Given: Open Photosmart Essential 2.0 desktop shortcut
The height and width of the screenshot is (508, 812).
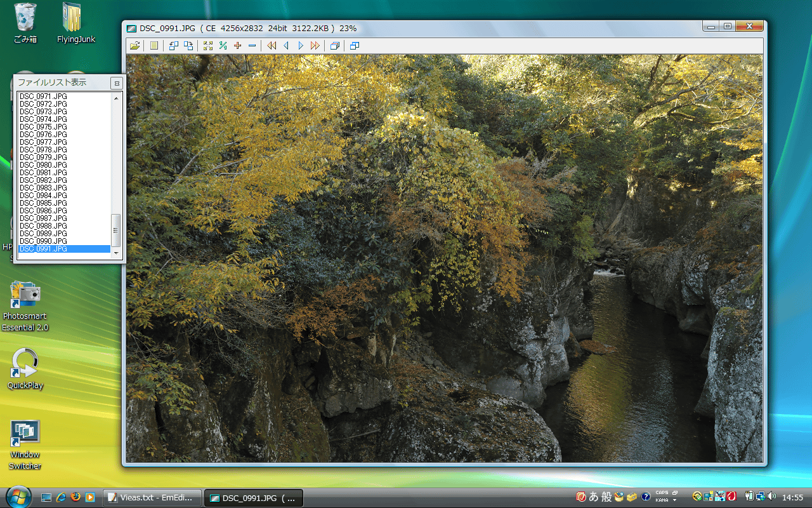Looking at the screenshot, I should click(25, 307).
